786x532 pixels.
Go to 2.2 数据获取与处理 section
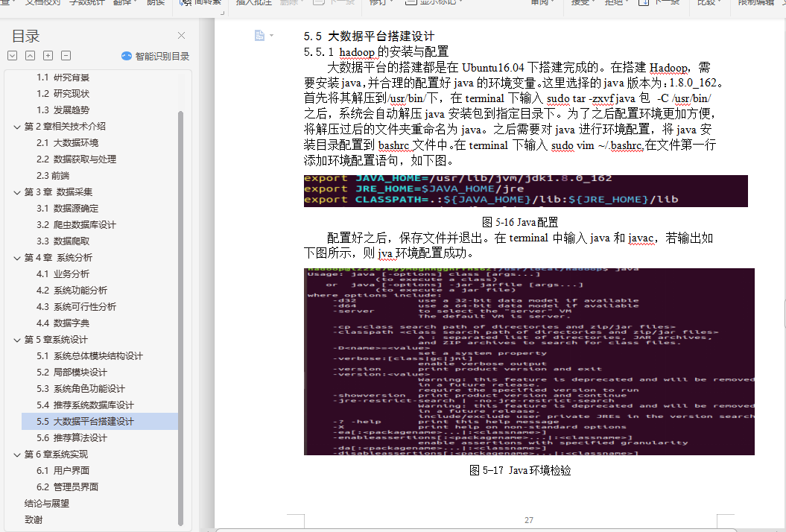pyautogui.click(x=76, y=159)
